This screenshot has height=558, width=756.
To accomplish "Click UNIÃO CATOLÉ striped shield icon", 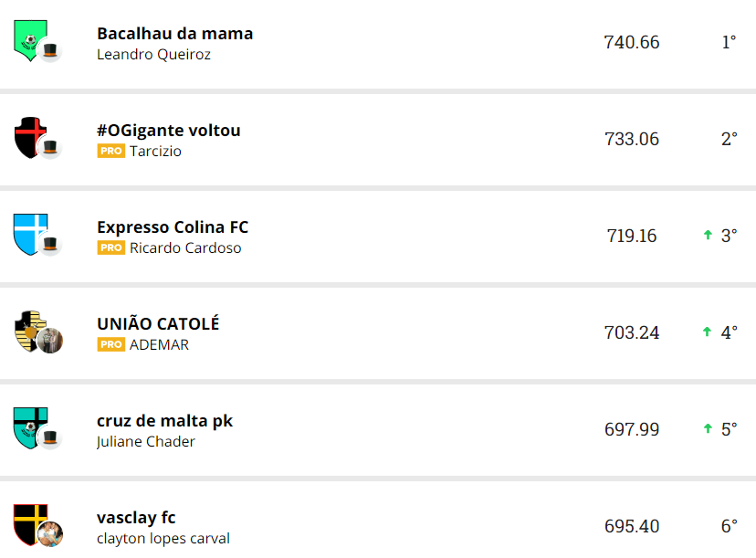I will [x=27, y=329].
